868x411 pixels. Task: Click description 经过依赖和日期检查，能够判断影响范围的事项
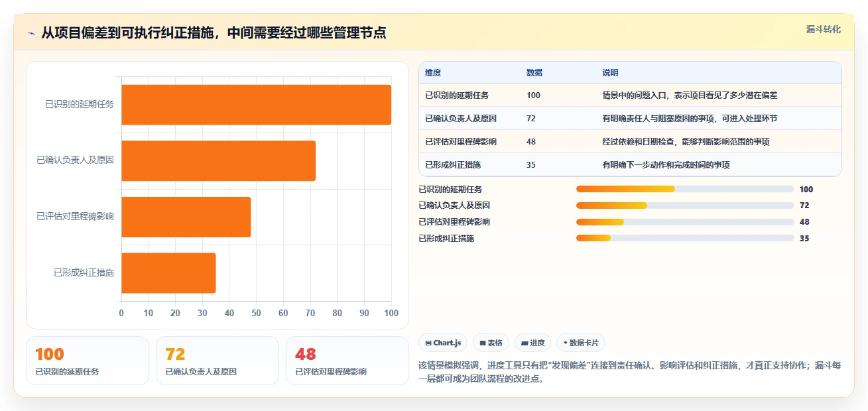pyautogui.click(x=686, y=142)
